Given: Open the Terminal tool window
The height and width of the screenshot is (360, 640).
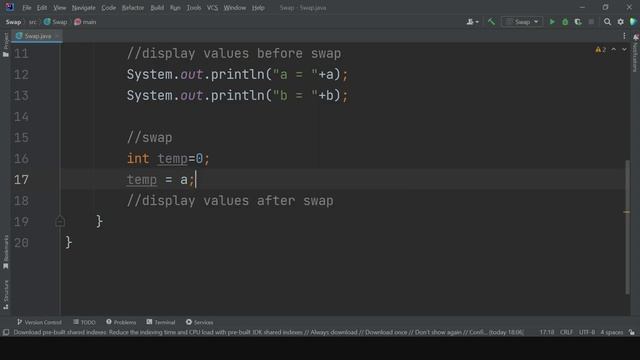Looking at the screenshot, I should pos(161,322).
